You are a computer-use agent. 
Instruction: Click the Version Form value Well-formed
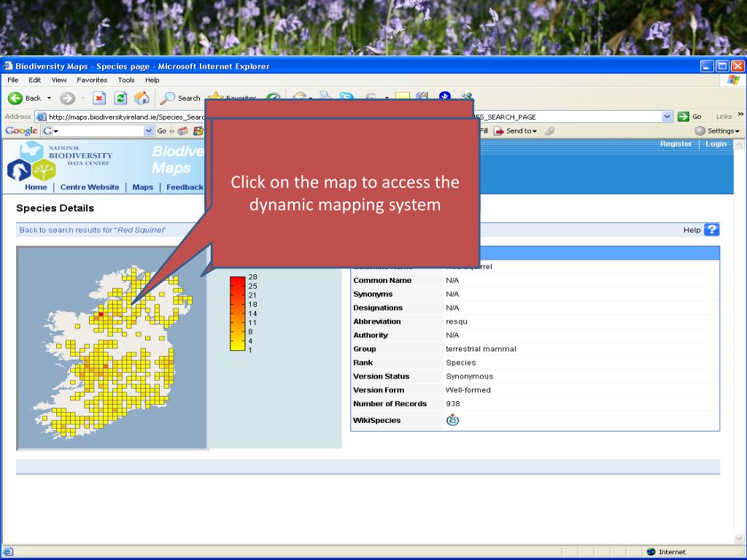(468, 390)
